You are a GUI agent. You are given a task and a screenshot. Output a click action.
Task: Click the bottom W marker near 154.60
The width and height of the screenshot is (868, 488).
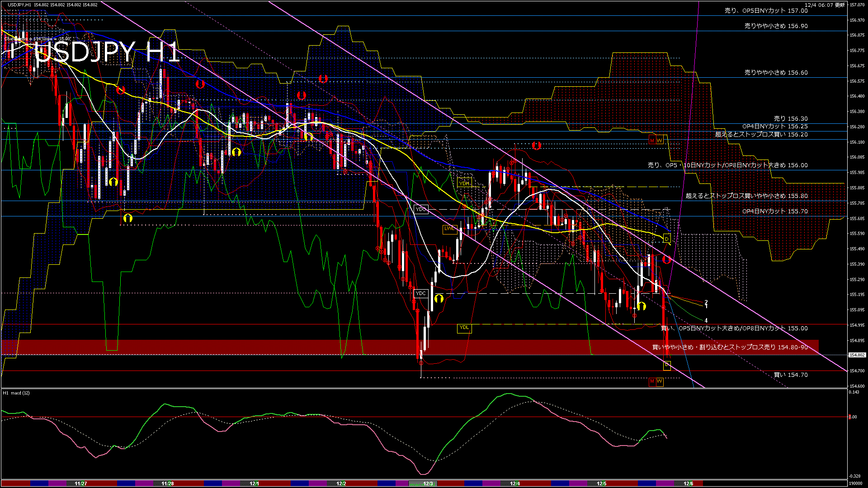pos(660,382)
